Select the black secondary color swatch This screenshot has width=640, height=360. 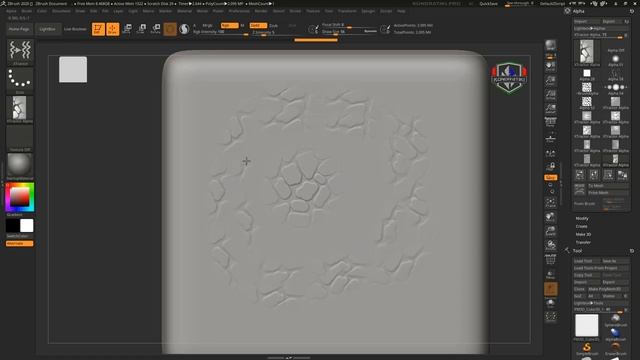tap(13, 226)
